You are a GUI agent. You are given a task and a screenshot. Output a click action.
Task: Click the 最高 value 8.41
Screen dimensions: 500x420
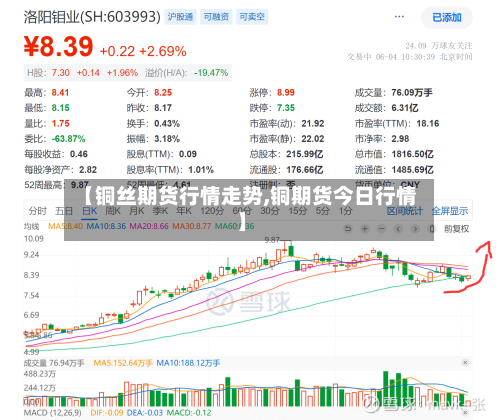point(60,92)
